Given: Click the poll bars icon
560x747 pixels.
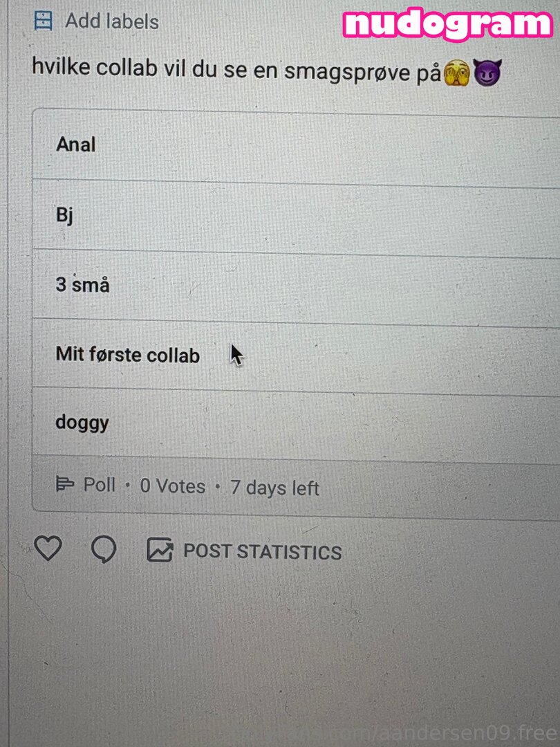Looking at the screenshot, I should coord(65,484).
